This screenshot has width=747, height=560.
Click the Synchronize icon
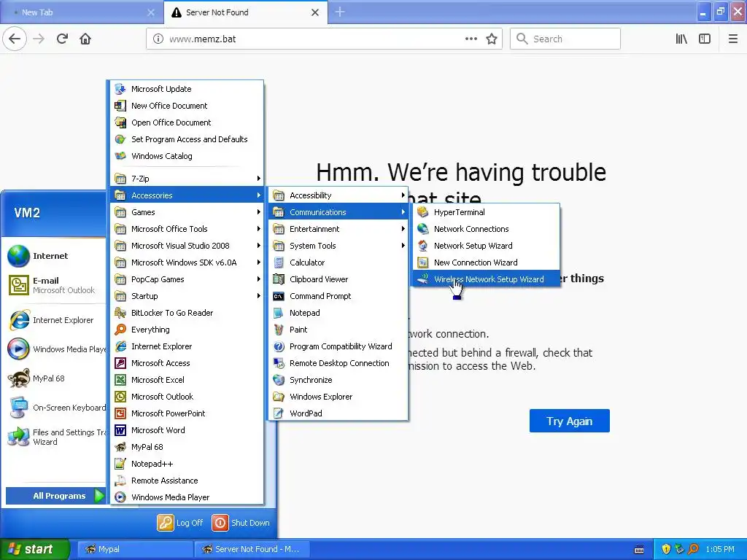(x=279, y=380)
